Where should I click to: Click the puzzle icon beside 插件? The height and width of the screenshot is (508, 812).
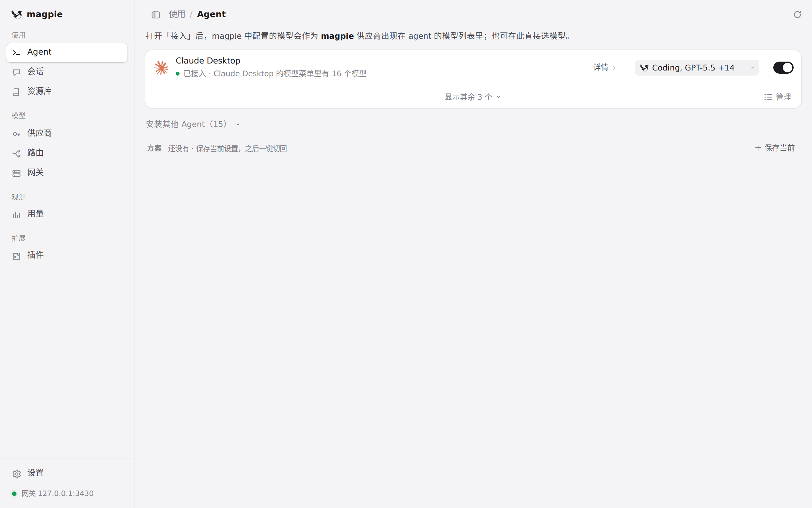coord(16,256)
